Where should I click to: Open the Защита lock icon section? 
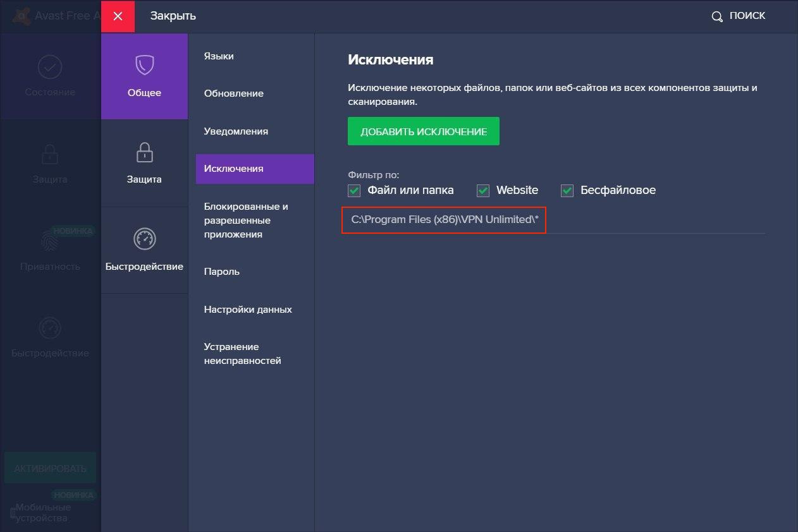pyautogui.click(x=144, y=152)
